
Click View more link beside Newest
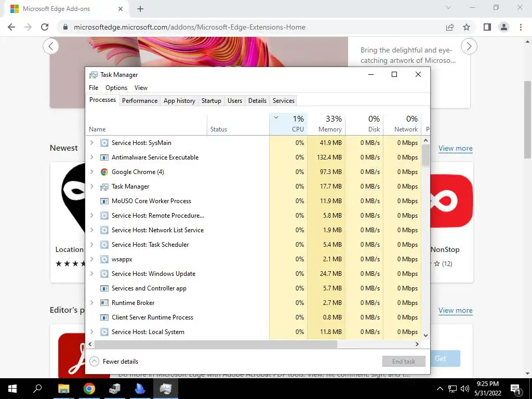pyautogui.click(x=455, y=149)
